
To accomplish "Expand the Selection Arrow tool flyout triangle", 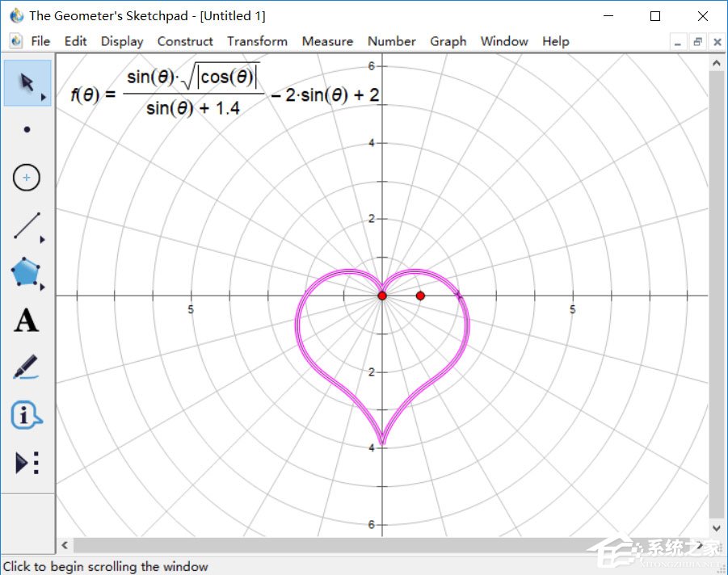I will (43, 97).
